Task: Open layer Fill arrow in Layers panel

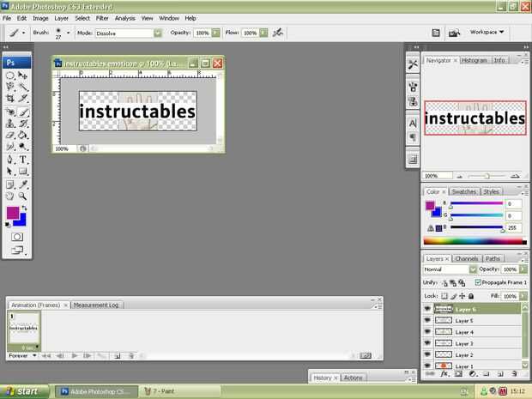Action: (x=523, y=296)
